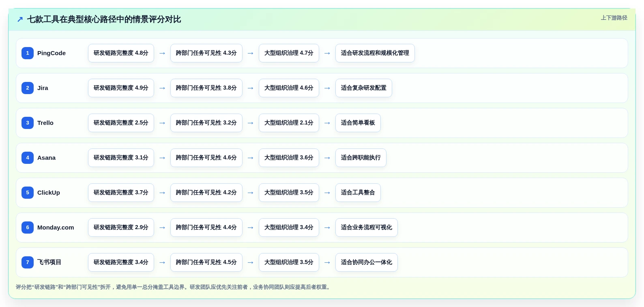644x307 pixels.
Task: Click the 适合工具整合 chip
Action: tap(358, 193)
